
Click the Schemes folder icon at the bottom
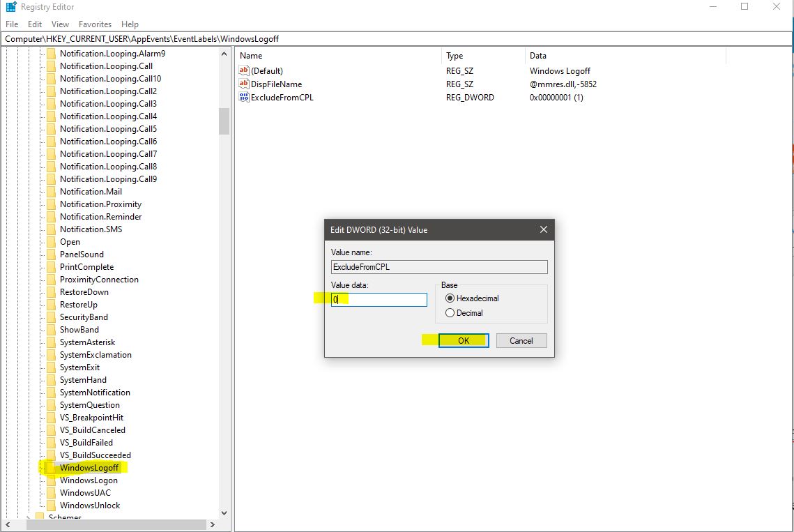(x=40, y=517)
